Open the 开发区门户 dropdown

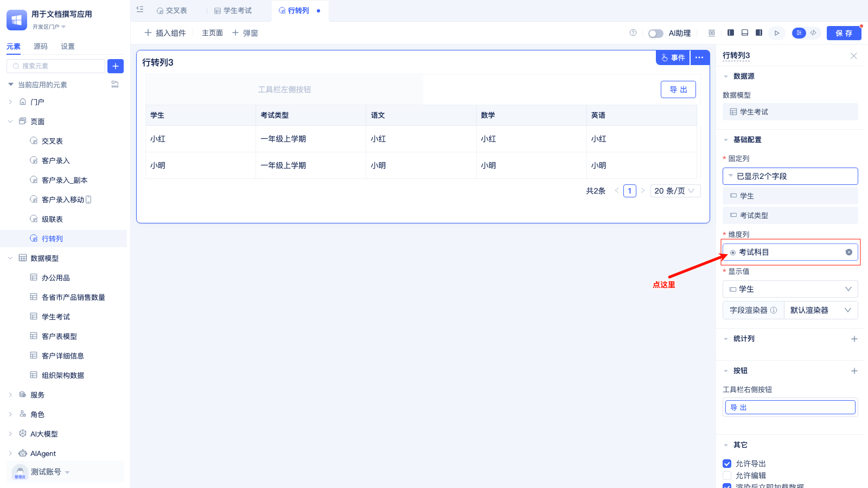[x=49, y=27]
